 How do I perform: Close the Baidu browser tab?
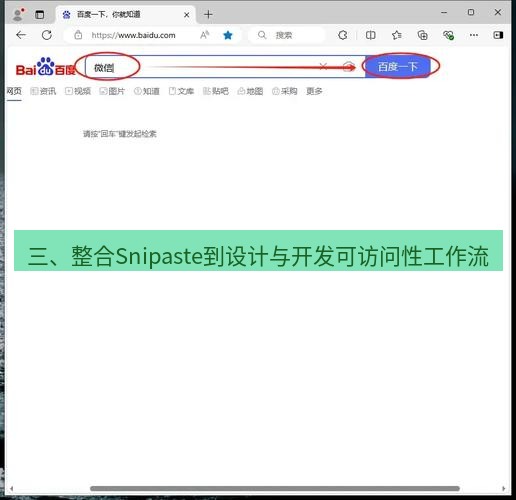(x=187, y=15)
